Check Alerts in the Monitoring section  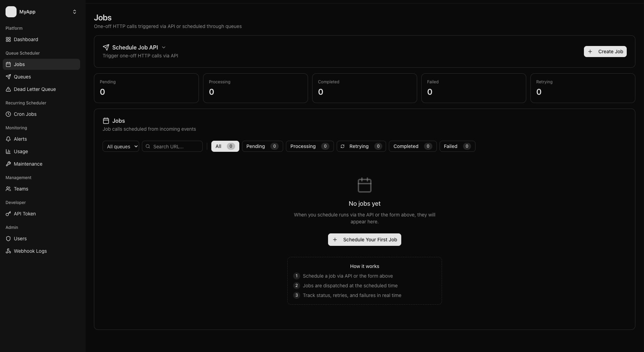pos(20,139)
